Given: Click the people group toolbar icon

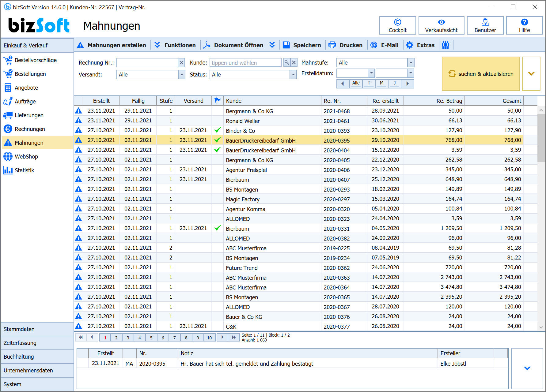Looking at the screenshot, I should coord(446,45).
